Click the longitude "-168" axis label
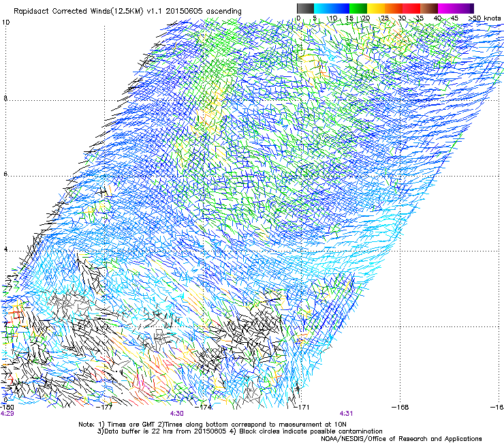Screen dimensions: 504x443 click(x=400, y=408)
